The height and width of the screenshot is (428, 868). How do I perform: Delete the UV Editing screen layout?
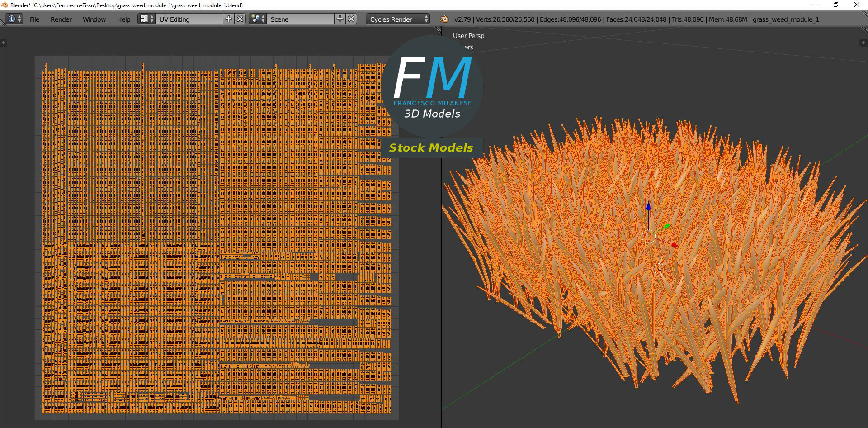click(x=241, y=19)
